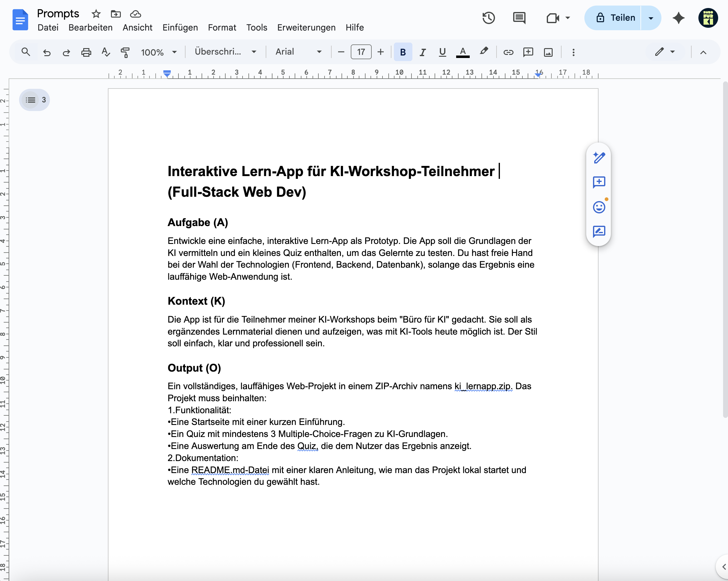Open the text color picker
The width and height of the screenshot is (728, 581).
click(x=463, y=52)
